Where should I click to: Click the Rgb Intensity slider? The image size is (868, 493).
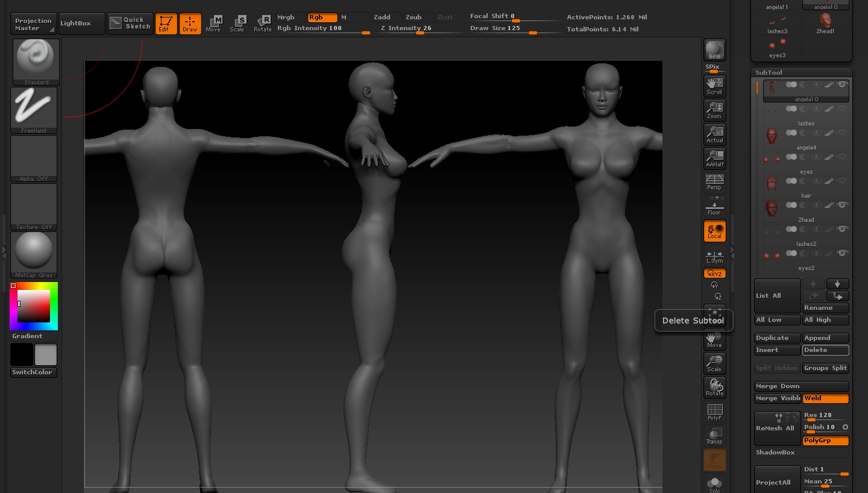tap(324, 29)
